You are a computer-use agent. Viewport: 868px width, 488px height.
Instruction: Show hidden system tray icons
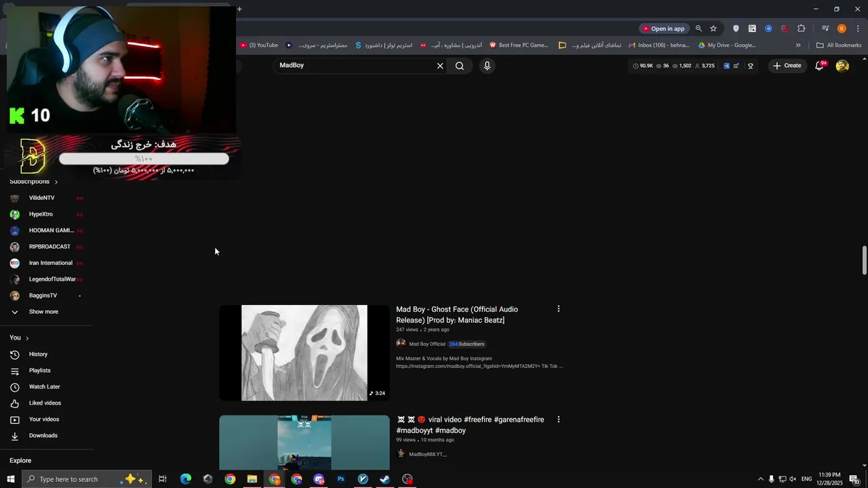pos(760,479)
